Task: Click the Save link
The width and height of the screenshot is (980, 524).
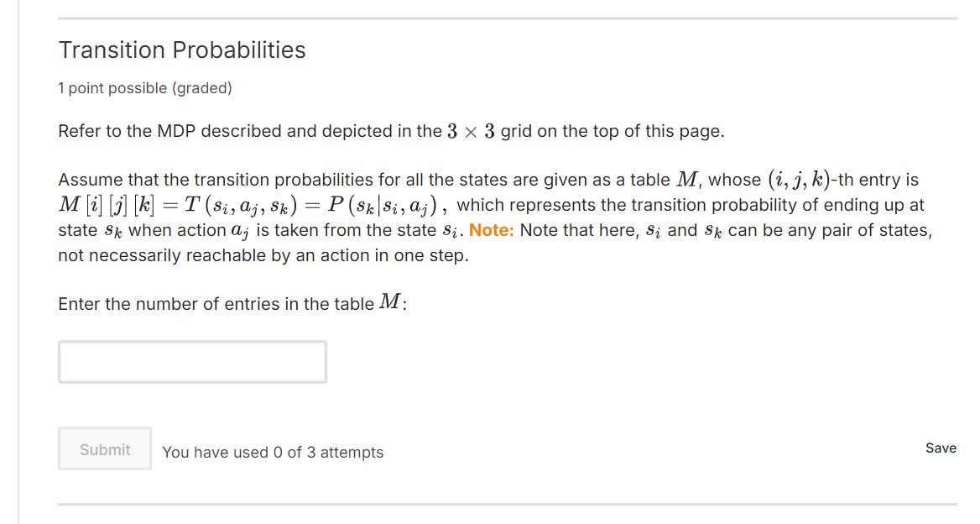Action: click(x=941, y=448)
